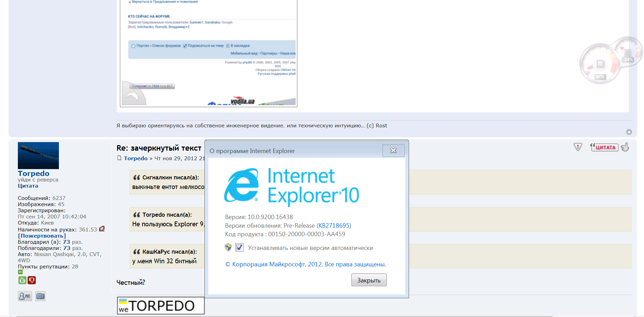The image size is (644, 317).
Task: Open private message via ЛС icon
Action: [25, 296]
